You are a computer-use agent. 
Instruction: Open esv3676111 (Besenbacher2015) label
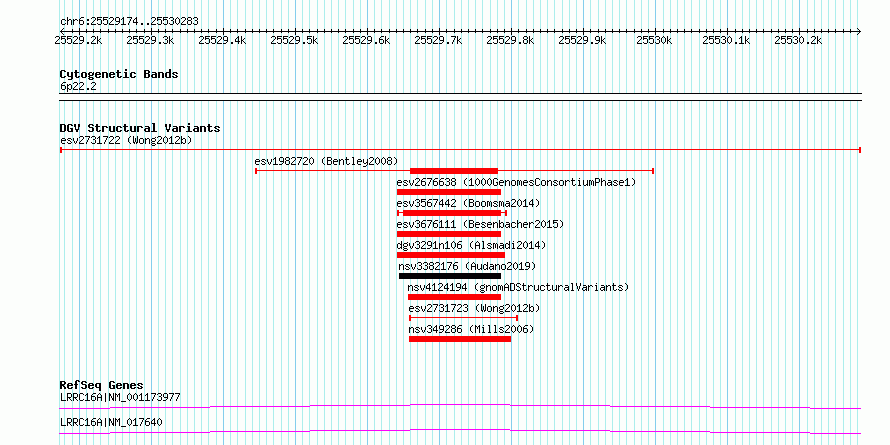(480, 224)
